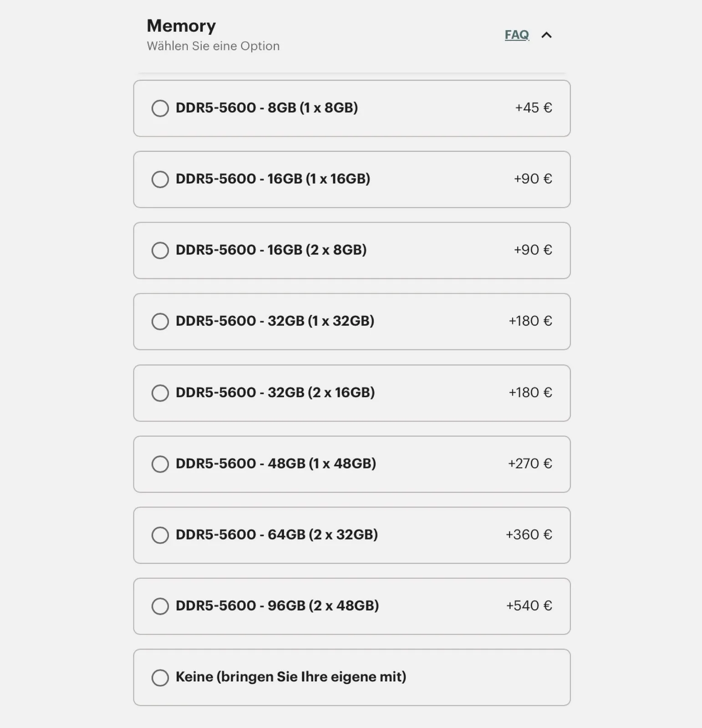The height and width of the screenshot is (728, 702).
Task: Open the Memory FAQ link
Action: [x=517, y=35]
